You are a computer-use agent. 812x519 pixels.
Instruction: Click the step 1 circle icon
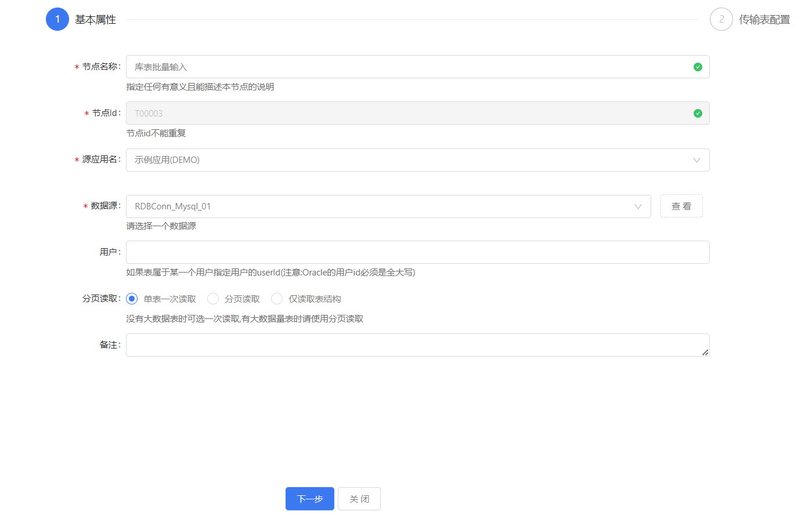pyautogui.click(x=57, y=19)
